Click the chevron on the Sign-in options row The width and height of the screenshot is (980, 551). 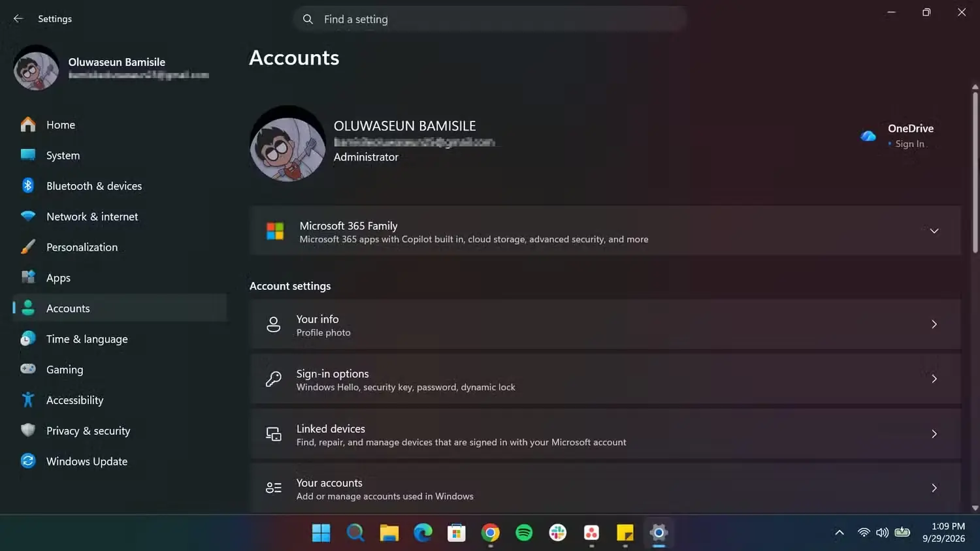[x=934, y=379]
